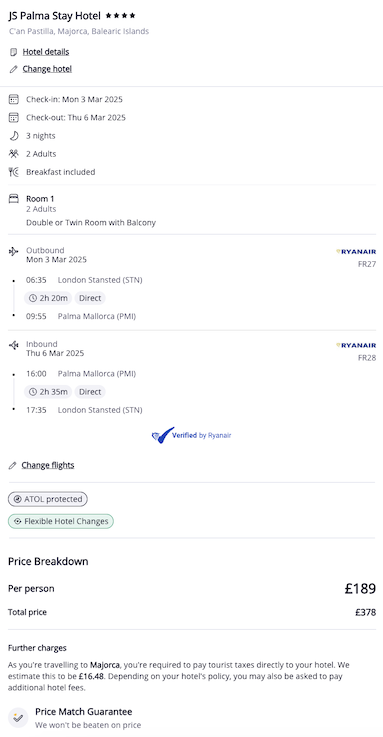383x737 pixels.
Task: Click the pencil icon beside Change flights
Action: (13, 465)
